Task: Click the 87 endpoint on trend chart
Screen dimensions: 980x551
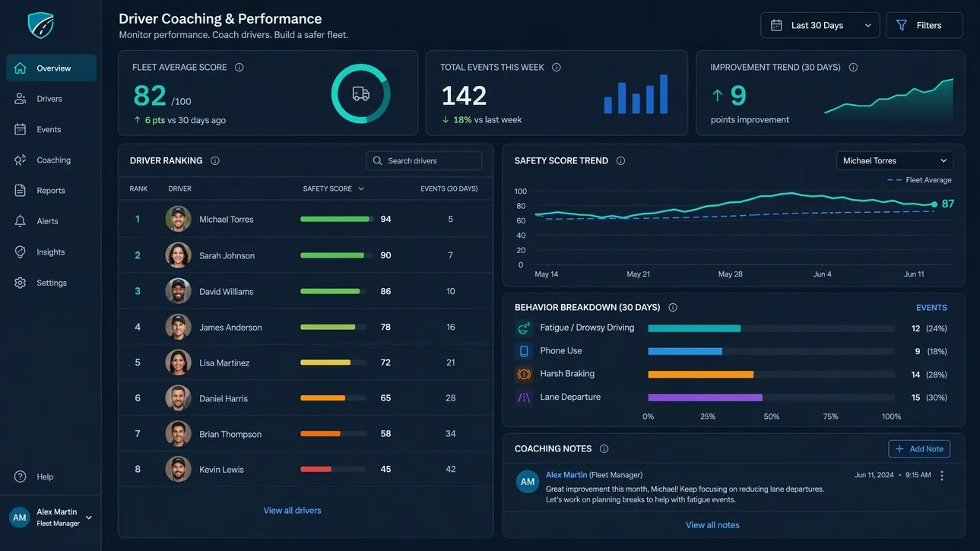Action: coord(934,204)
